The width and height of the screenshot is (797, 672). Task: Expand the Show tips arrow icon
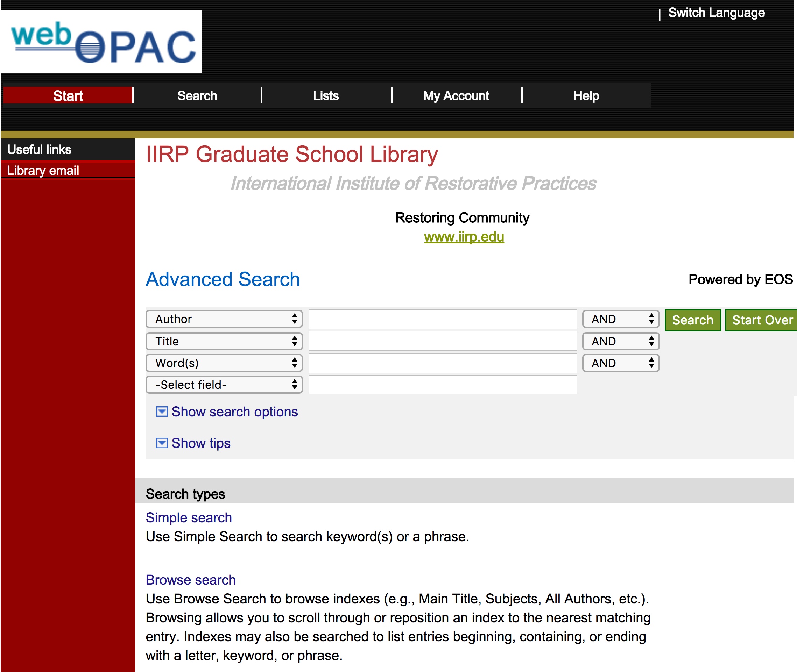point(162,443)
